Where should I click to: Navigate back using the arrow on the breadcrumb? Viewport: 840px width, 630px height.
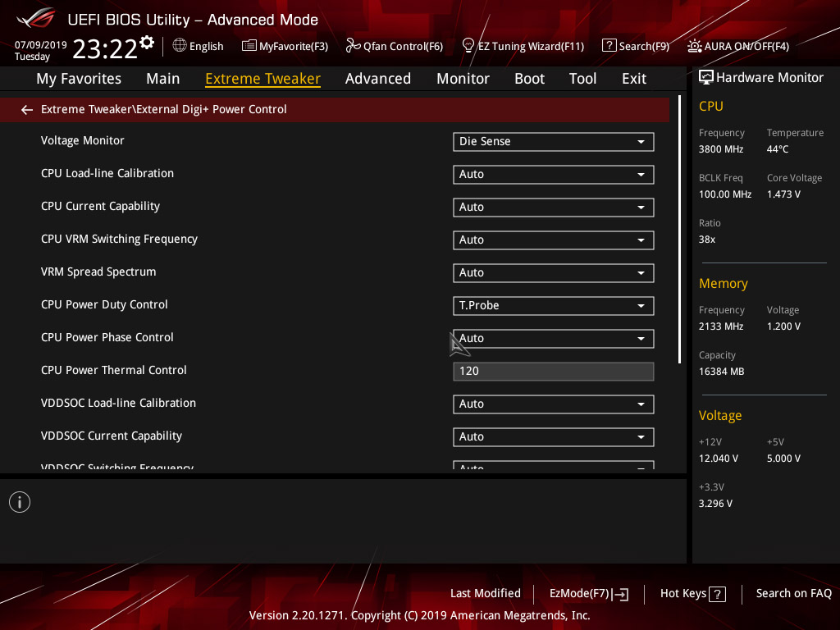(26, 108)
